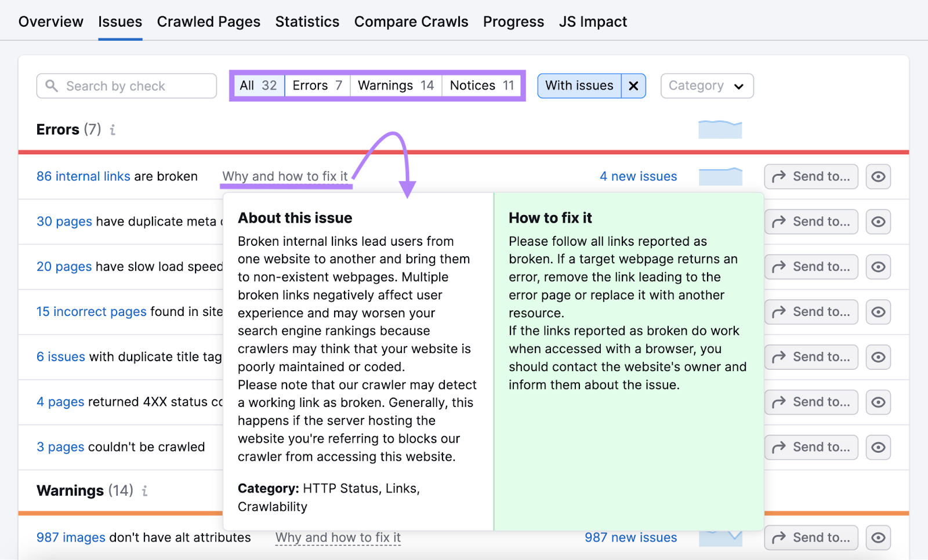Click Send to for duplicate title tag row
This screenshot has height=560, width=928.
811,357
